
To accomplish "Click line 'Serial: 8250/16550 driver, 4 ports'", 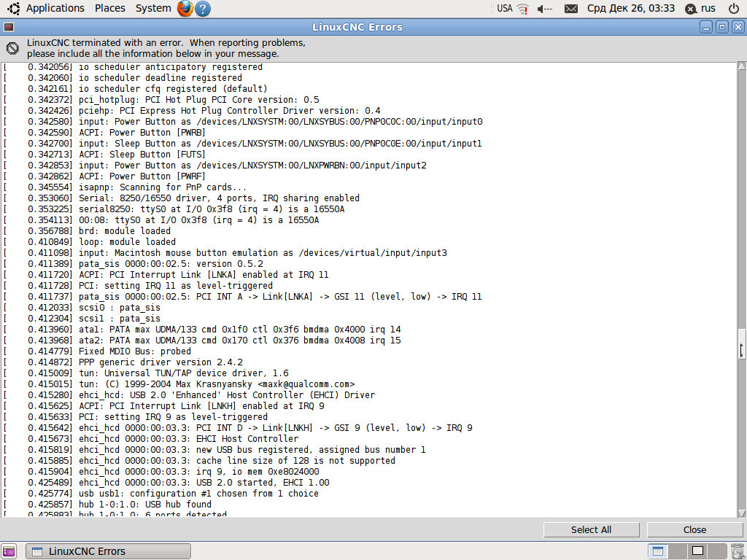I will pyautogui.click(x=219, y=198).
